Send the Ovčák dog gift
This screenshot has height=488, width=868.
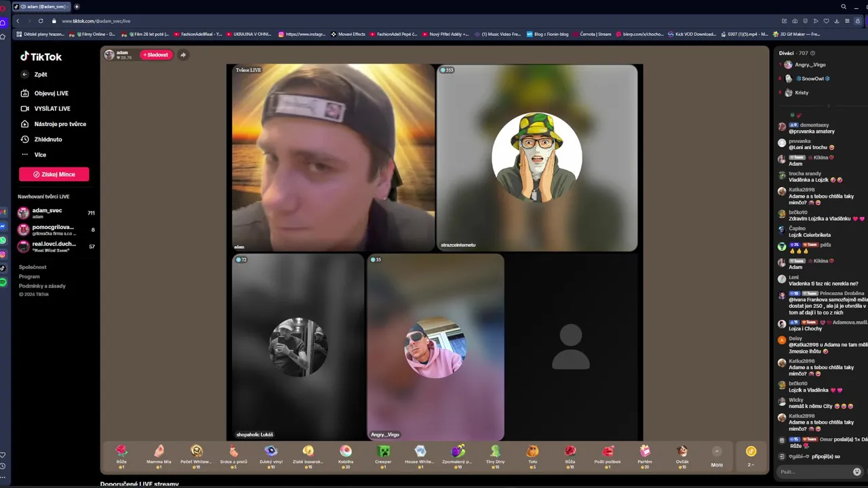click(682, 456)
